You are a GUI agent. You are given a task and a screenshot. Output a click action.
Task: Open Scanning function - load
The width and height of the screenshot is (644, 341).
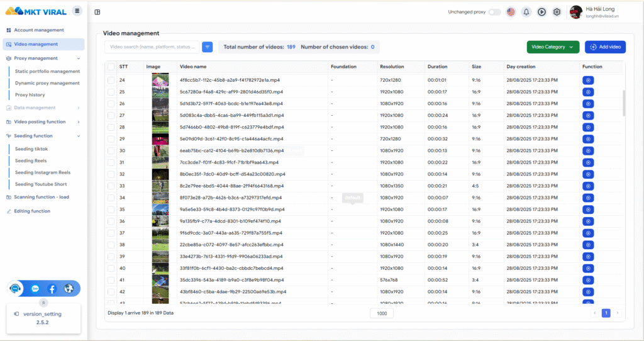(41, 197)
